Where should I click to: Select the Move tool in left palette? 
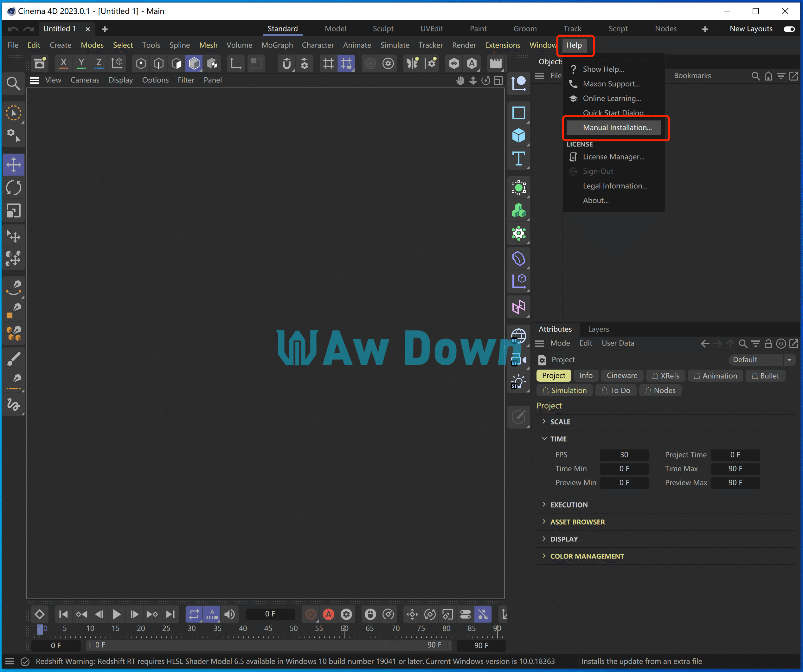coord(14,165)
